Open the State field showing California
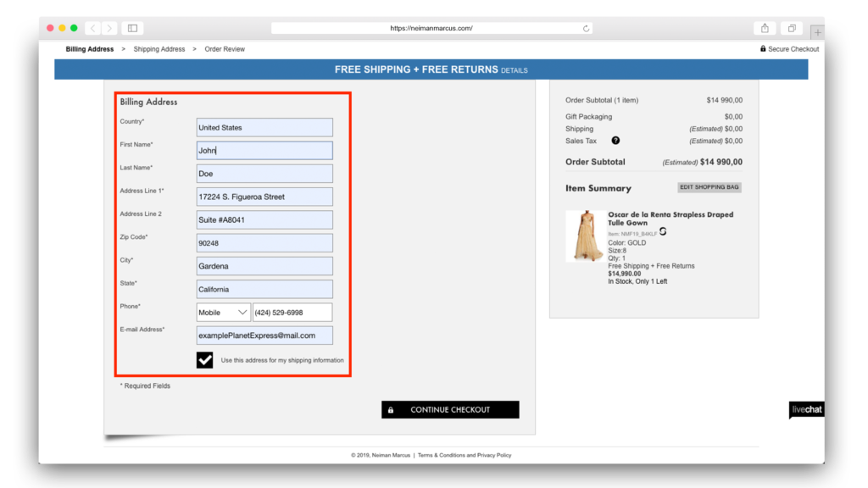This screenshot has width=868, height=488. click(264, 290)
